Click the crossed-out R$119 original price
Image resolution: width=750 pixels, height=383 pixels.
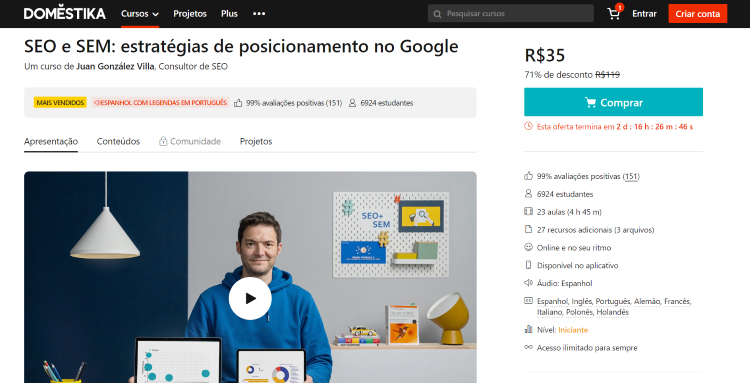coord(607,75)
